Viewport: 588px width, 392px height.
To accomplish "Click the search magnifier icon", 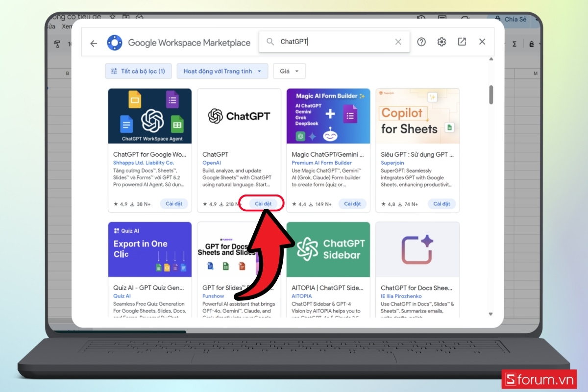I will pyautogui.click(x=270, y=42).
